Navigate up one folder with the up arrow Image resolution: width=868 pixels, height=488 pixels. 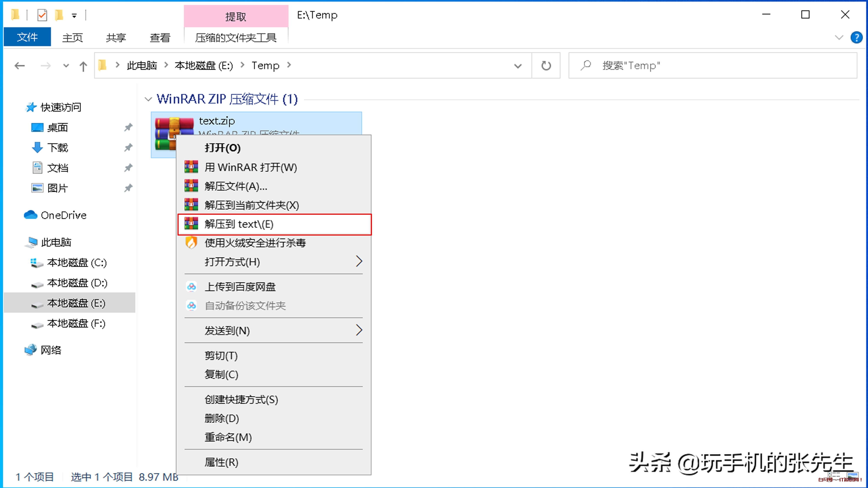point(83,66)
